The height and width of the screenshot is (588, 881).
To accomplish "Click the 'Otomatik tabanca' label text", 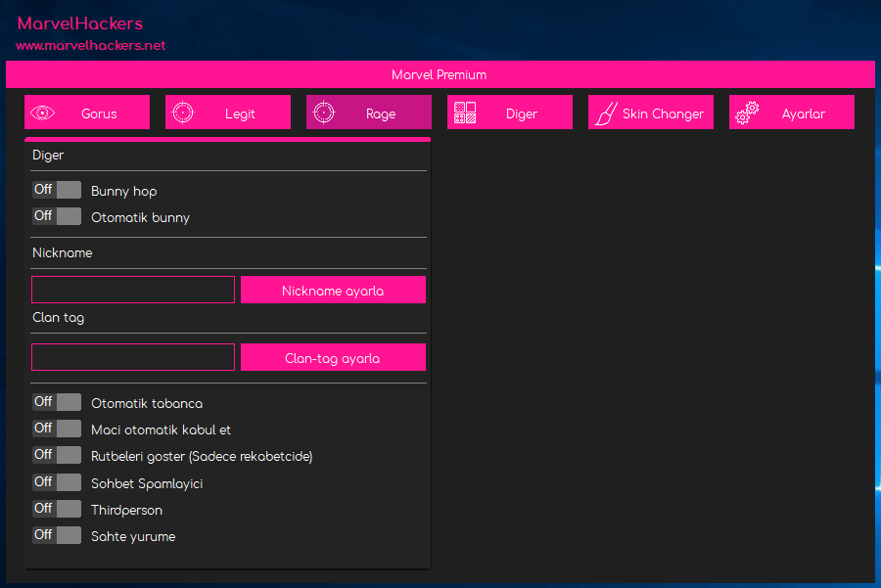I will pyautogui.click(x=147, y=403).
